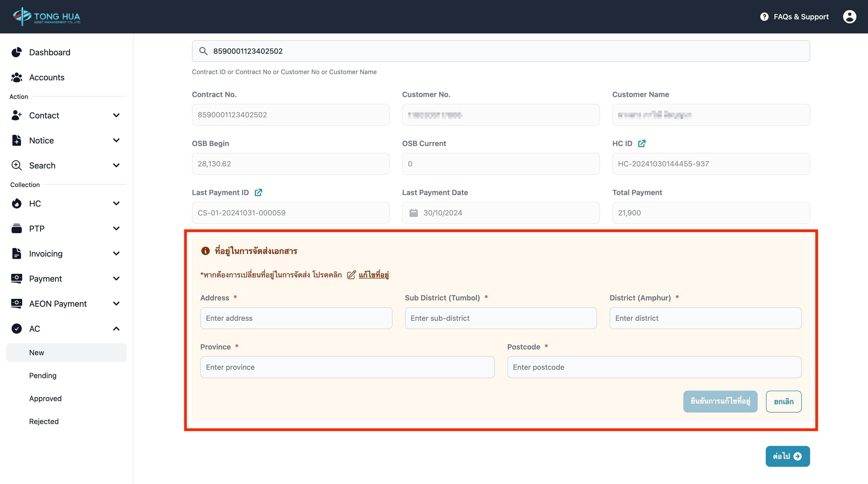Go to the Rejected submenu item
Viewport: 868px width, 484px height.
pyautogui.click(x=44, y=421)
